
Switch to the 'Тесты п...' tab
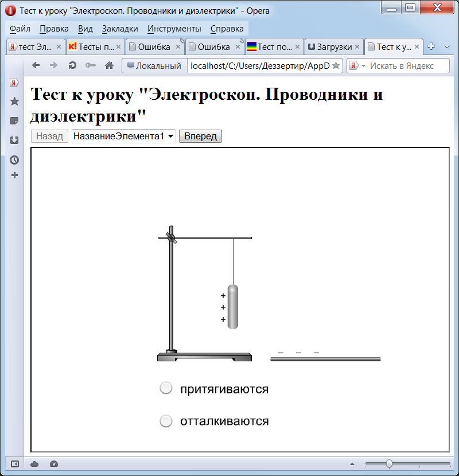[x=94, y=47]
